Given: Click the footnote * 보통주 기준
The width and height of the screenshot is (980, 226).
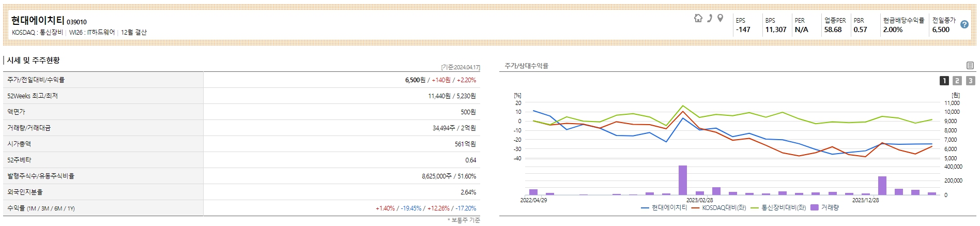Looking at the screenshot, I should pyautogui.click(x=464, y=220).
